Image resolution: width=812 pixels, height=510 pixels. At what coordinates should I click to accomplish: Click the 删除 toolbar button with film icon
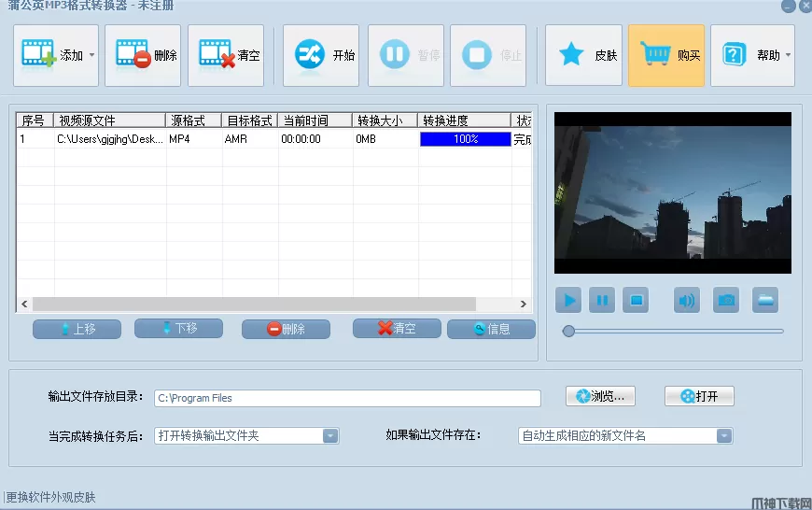143,55
